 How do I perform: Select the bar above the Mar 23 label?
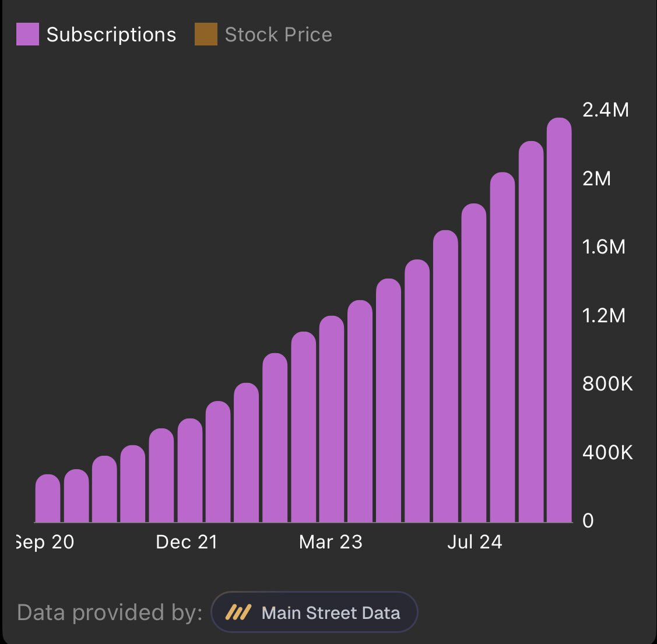pos(332,420)
